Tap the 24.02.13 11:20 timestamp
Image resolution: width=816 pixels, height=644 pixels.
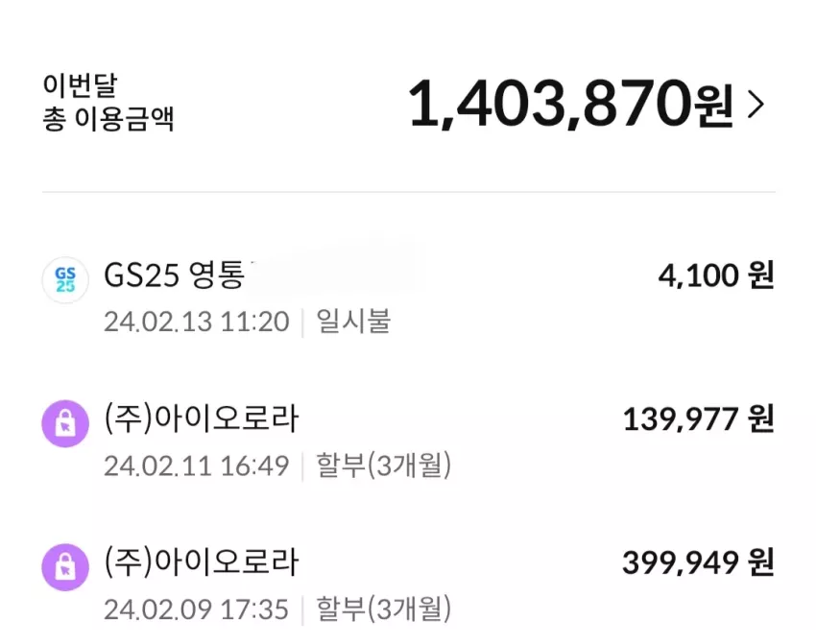(196, 322)
